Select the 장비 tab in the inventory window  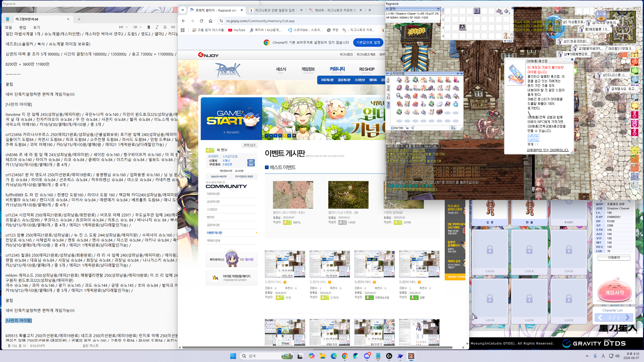click(x=388, y=88)
